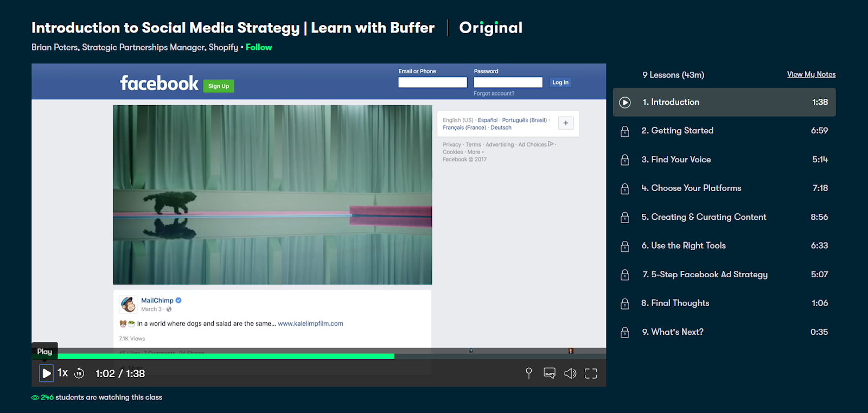Mute the video volume icon
This screenshot has height=413, width=868.
(x=570, y=373)
